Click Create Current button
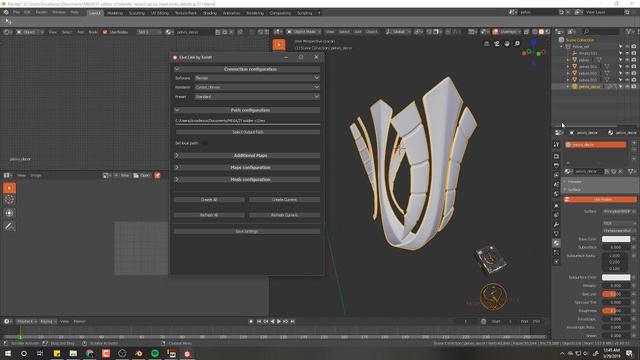 tap(284, 200)
